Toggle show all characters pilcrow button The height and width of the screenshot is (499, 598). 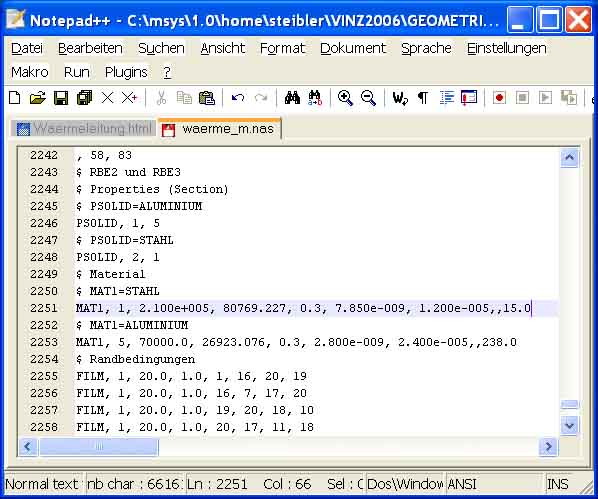coord(423,98)
